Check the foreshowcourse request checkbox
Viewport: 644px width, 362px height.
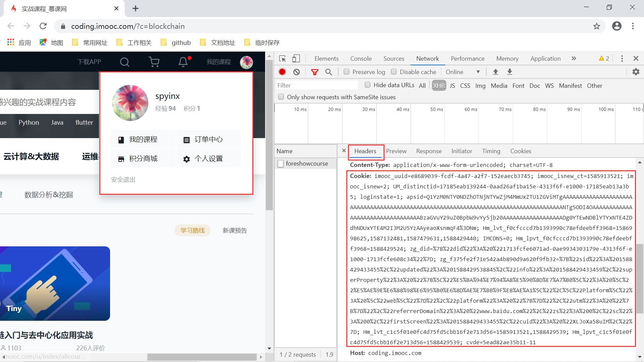click(281, 164)
